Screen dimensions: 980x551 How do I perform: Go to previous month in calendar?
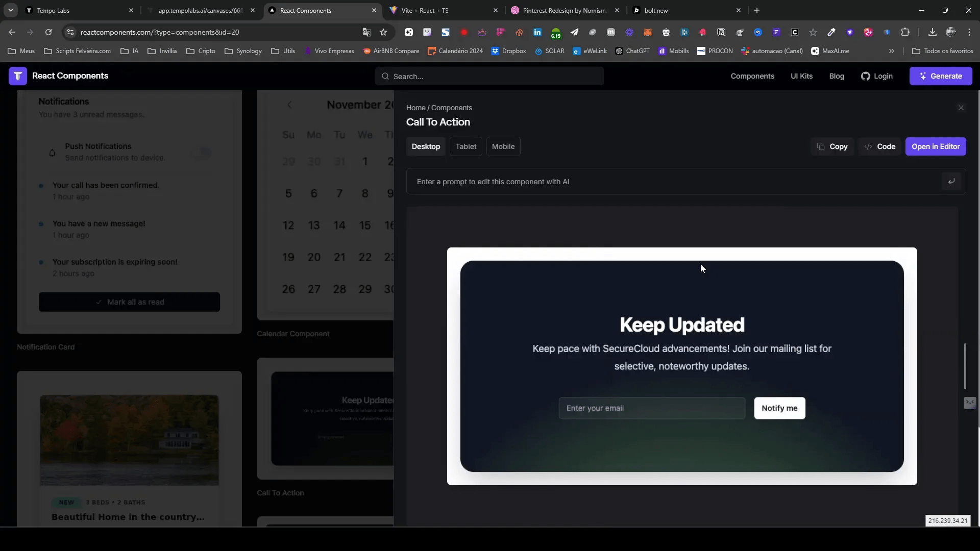[x=289, y=105]
